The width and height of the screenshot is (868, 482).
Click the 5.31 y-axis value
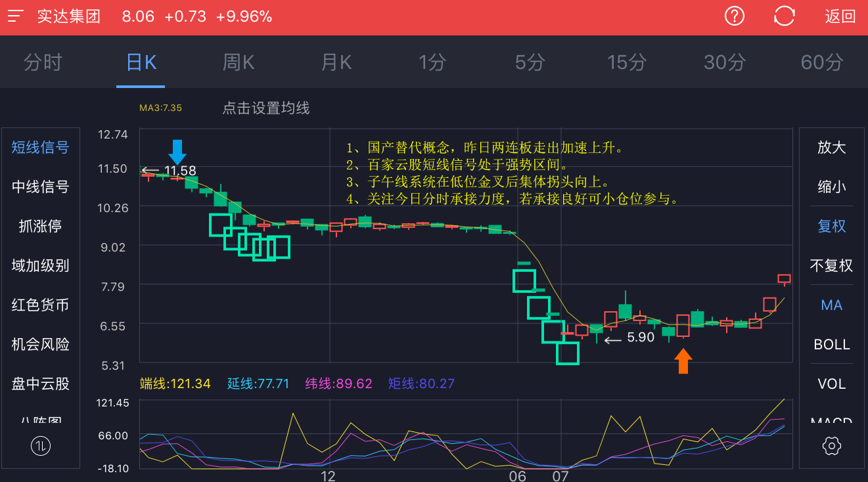point(112,366)
